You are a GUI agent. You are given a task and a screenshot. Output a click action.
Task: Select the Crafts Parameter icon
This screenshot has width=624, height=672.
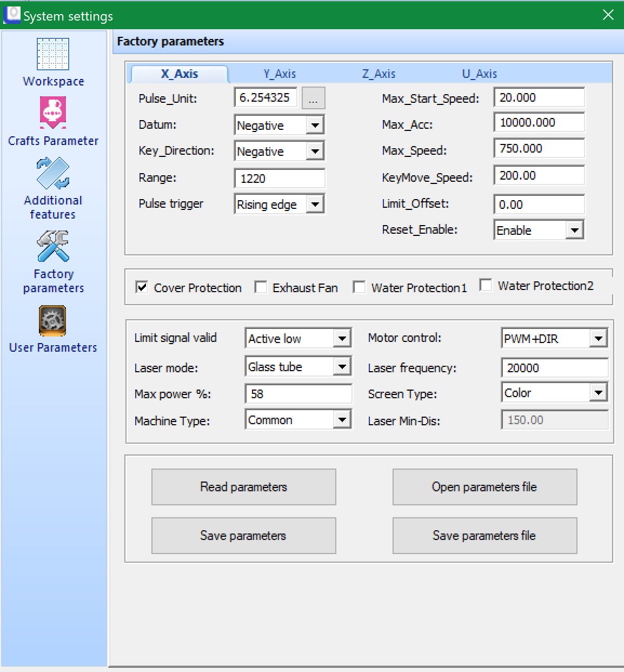[x=53, y=113]
